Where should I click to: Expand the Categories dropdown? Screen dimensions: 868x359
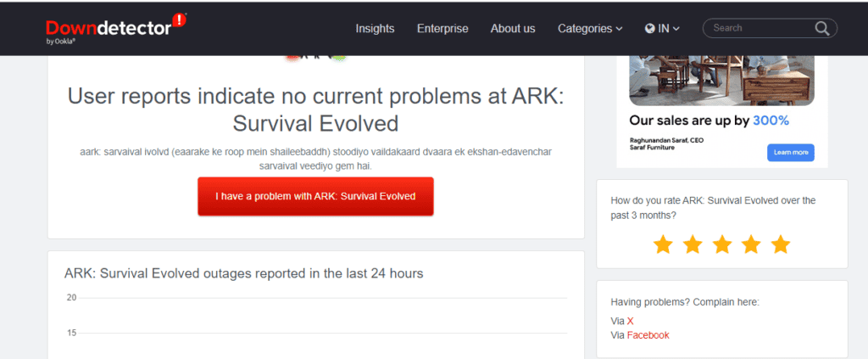pyautogui.click(x=590, y=28)
